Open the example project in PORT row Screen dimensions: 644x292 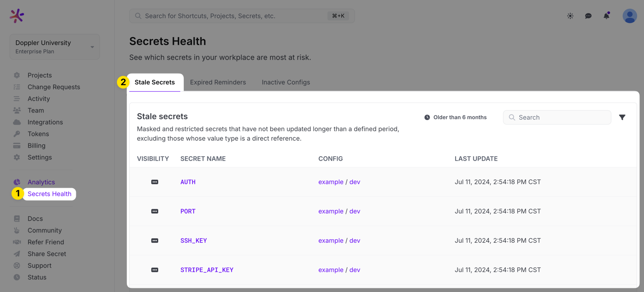coord(331,211)
